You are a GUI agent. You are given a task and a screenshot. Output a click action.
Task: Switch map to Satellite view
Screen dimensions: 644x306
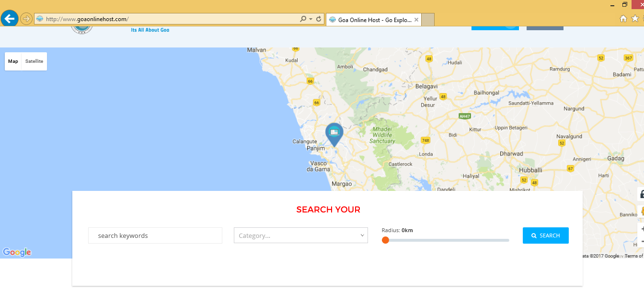point(34,61)
